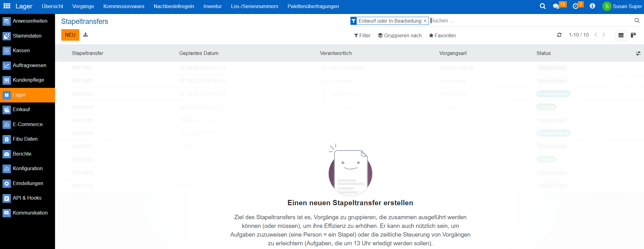Open column settings adjust icon
644x249 pixels.
pos(638,53)
